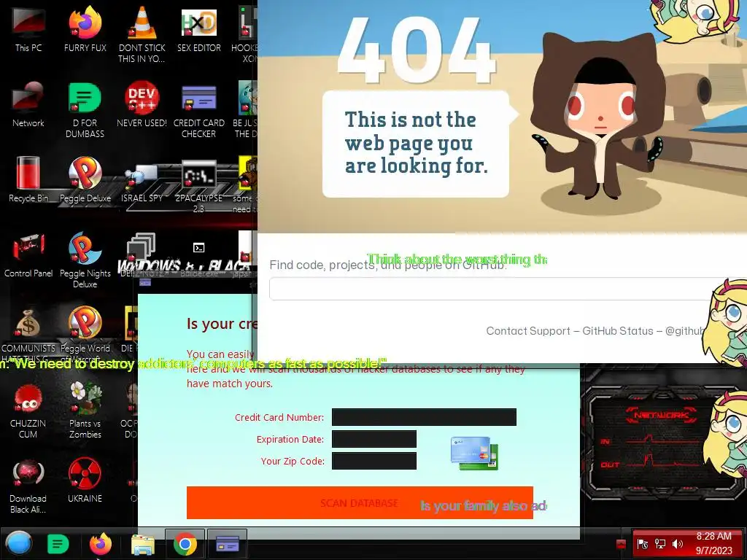Open the Dev C++ NEVER USED! icon
The width and height of the screenshot is (747, 560).
pyautogui.click(x=142, y=104)
